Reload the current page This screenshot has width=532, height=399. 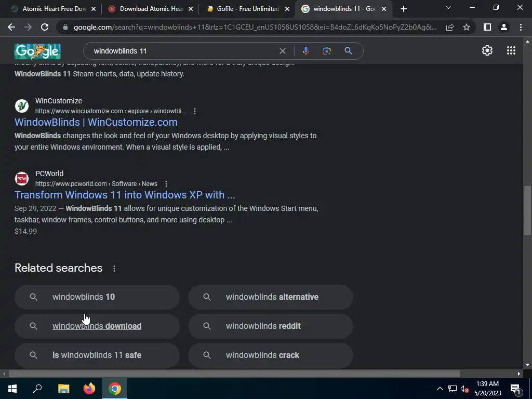point(45,27)
